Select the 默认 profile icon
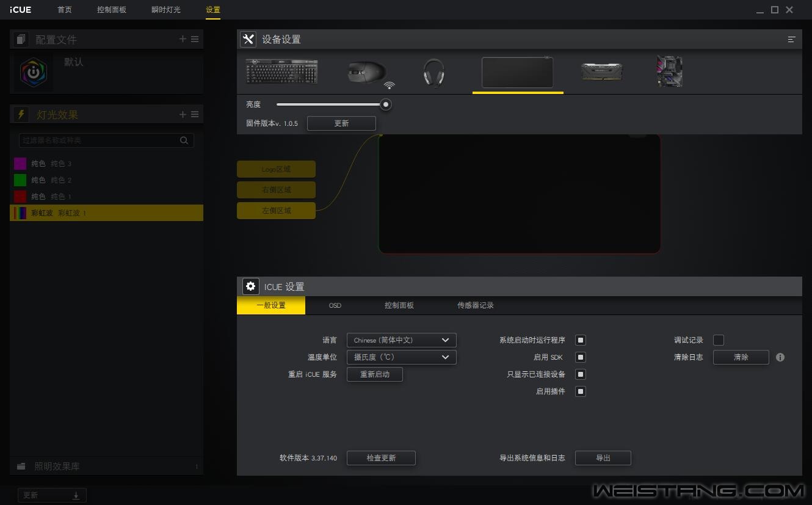The height and width of the screenshot is (505, 812). [x=34, y=71]
